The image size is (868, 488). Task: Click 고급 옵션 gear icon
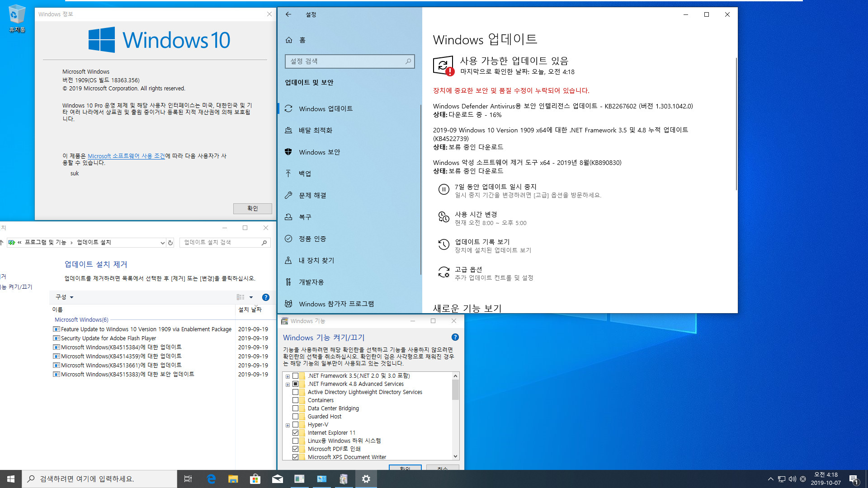(443, 272)
